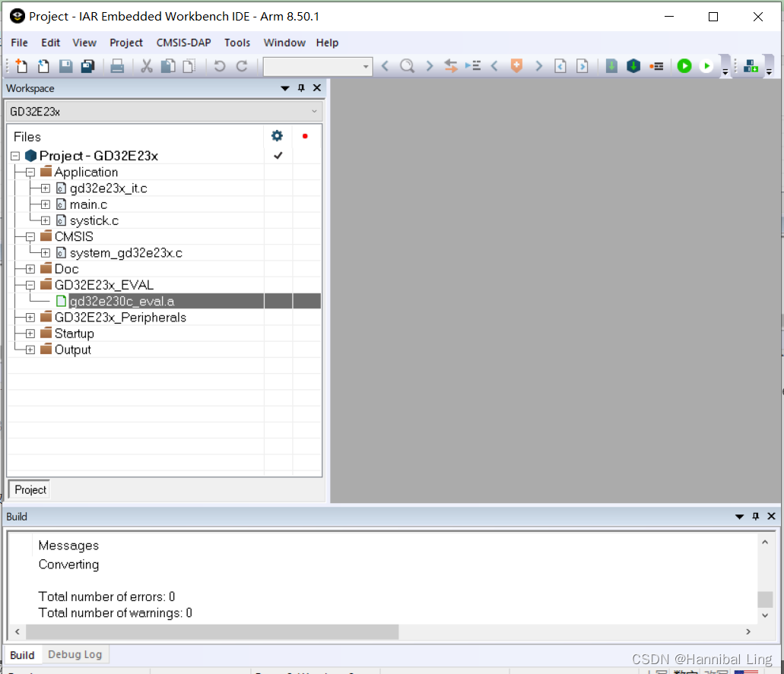Expand the systick.c file node
Image resolution: width=784 pixels, height=674 pixels.
tap(46, 220)
